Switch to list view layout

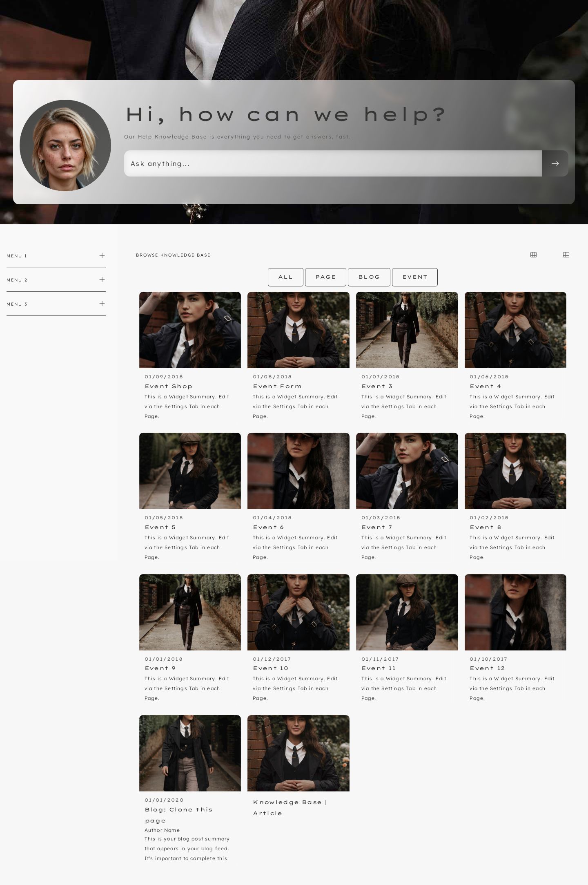(566, 255)
